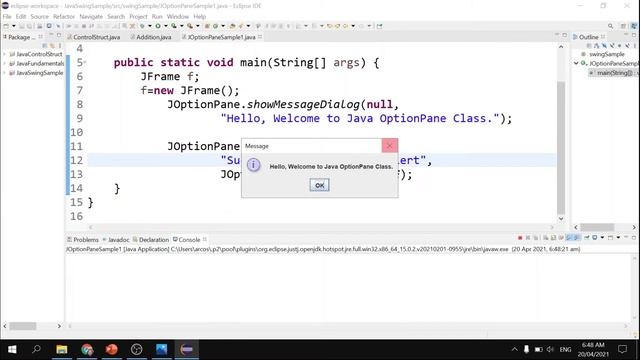Expand the JavaControlStruct project node

[x=4, y=54]
